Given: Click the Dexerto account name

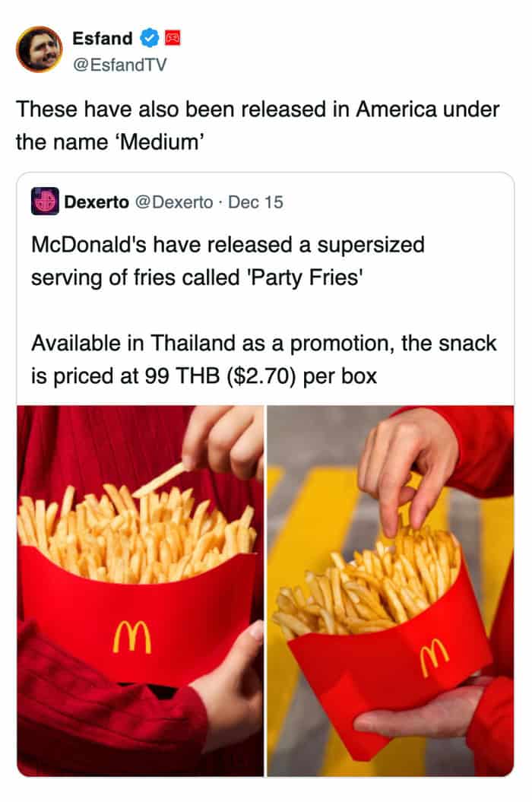Looking at the screenshot, I should (x=97, y=202).
